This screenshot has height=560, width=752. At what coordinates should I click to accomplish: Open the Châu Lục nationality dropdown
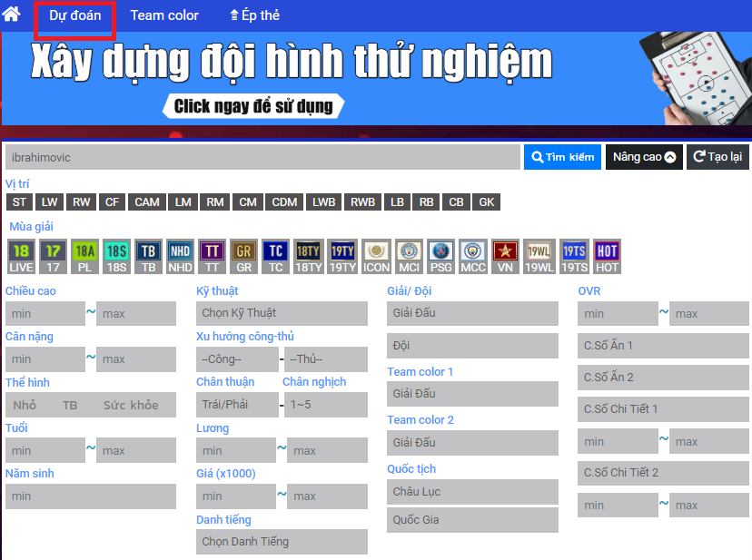click(472, 492)
